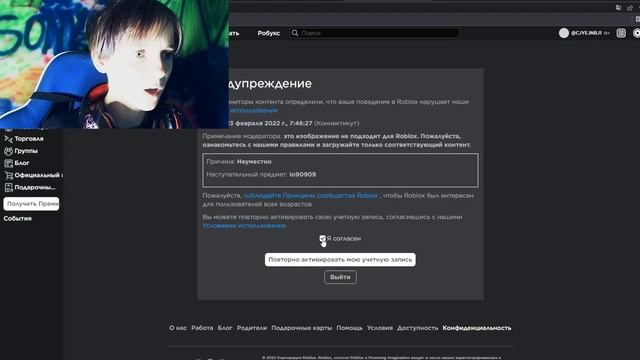Open the user avatar circle in header

tap(564, 33)
